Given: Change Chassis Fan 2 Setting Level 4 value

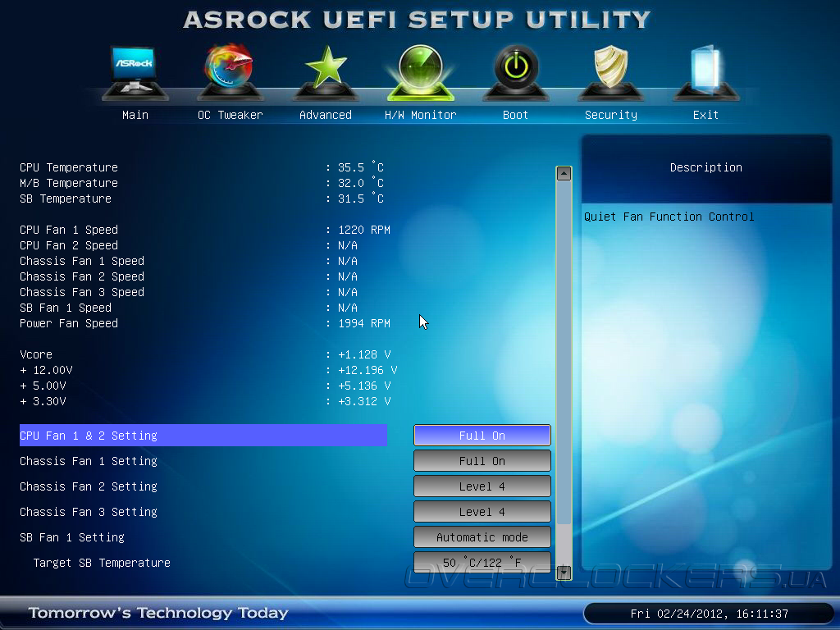Looking at the screenshot, I should [x=482, y=486].
